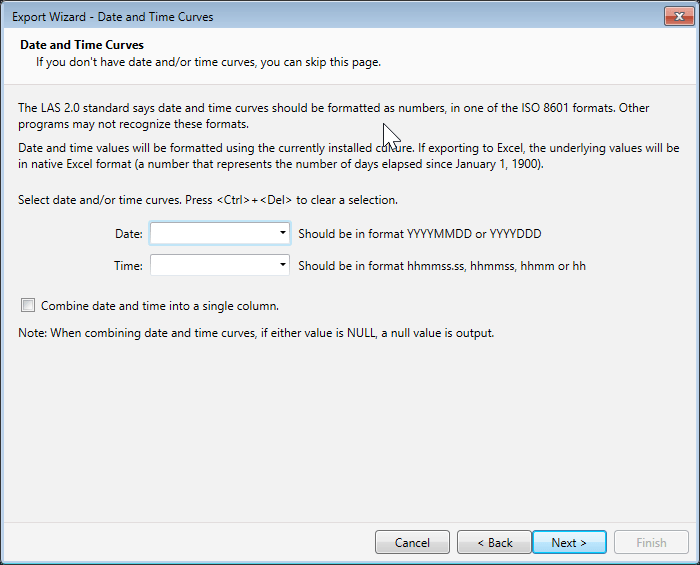Click the 'Date:' field label
Image resolution: width=700 pixels, height=565 pixels.
tap(129, 234)
